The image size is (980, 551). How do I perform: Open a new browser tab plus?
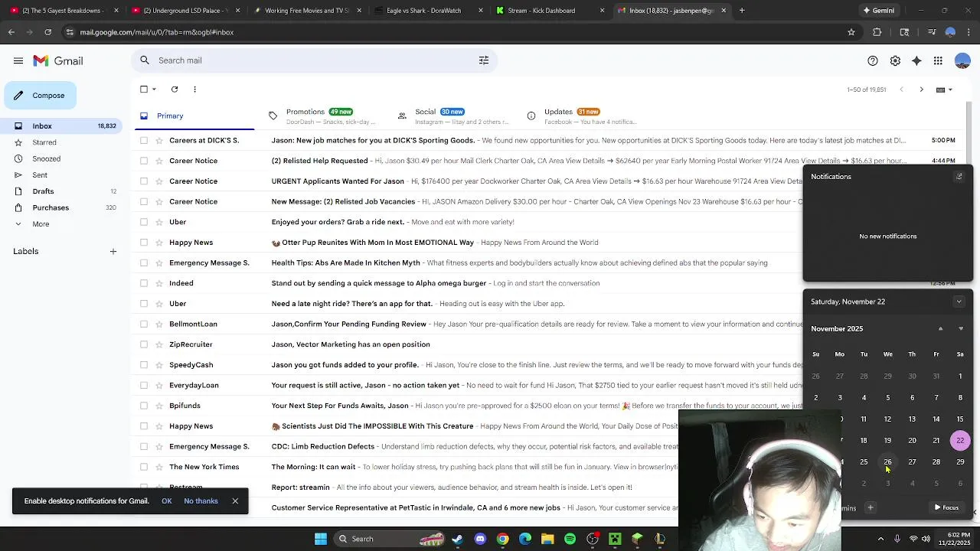[x=742, y=11]
